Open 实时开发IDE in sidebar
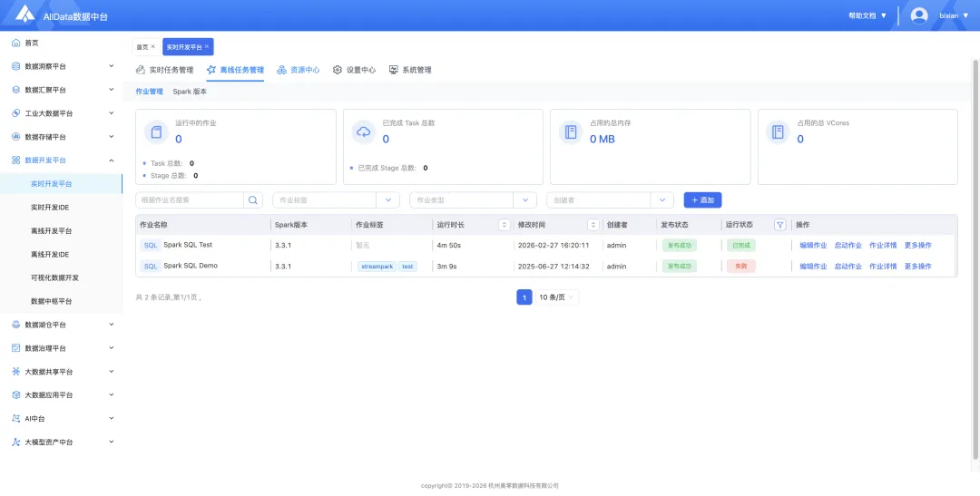Image resolution: width=980 pixels, height=496 pixels. [50, 208]
